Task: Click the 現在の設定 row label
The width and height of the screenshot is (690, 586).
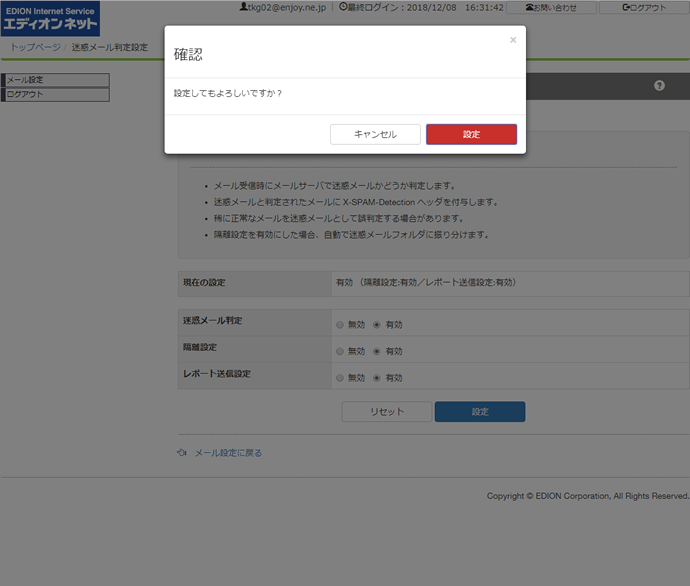Action: pyautogui.click(x=204, y=282)
